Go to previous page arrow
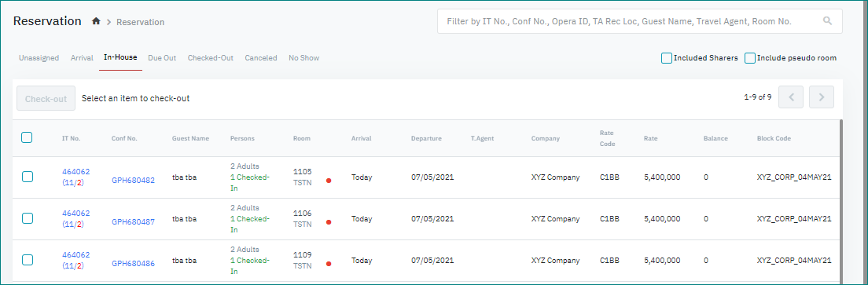This screenshot has width=868, height=285. tap(791, 97)
